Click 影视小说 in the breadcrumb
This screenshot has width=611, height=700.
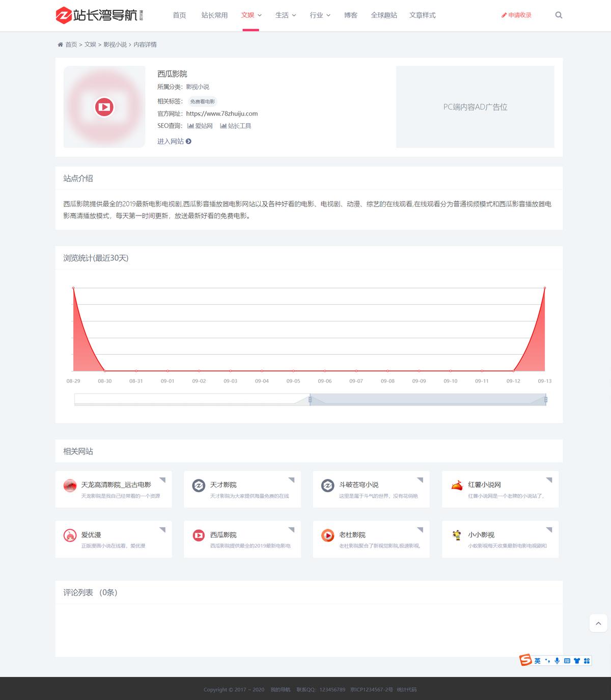(115, 45)
